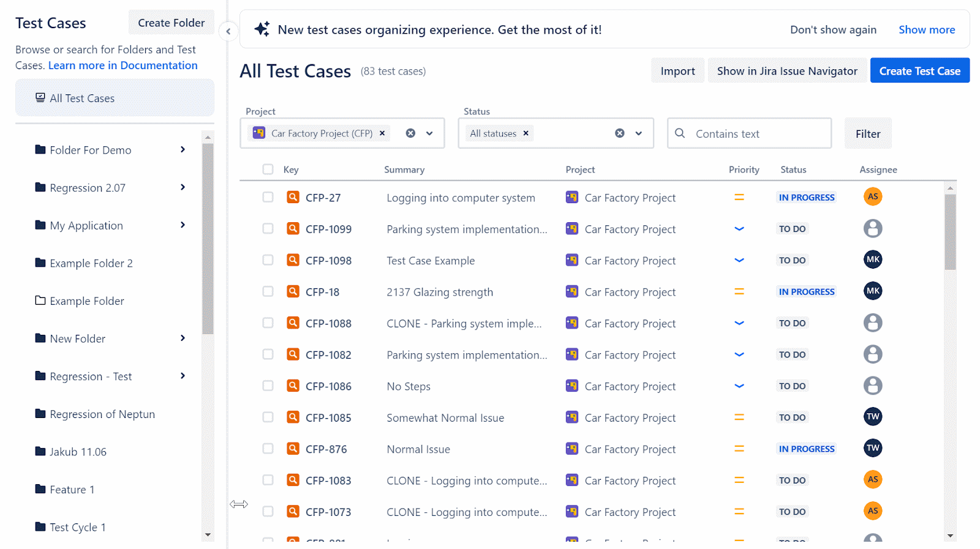Open the Project filter dropdown arrow

coord(429,133)
